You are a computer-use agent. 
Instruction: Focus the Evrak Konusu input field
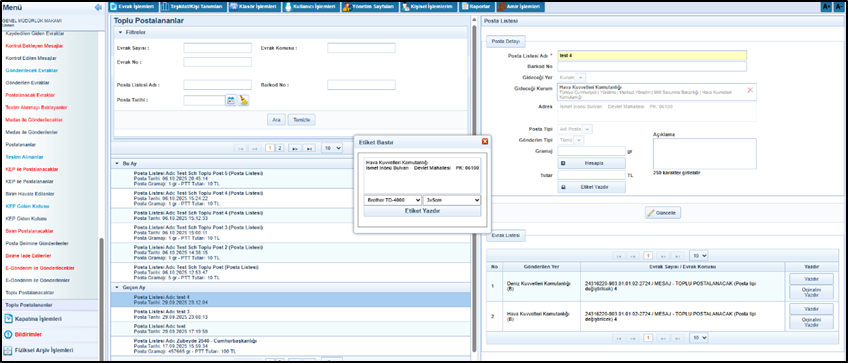(361, 48)
